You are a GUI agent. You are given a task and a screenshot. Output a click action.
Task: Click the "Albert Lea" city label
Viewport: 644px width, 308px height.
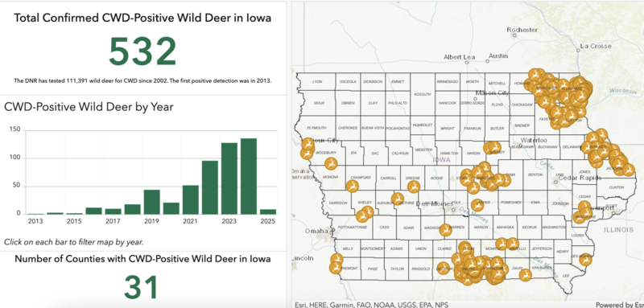point(459,57)
